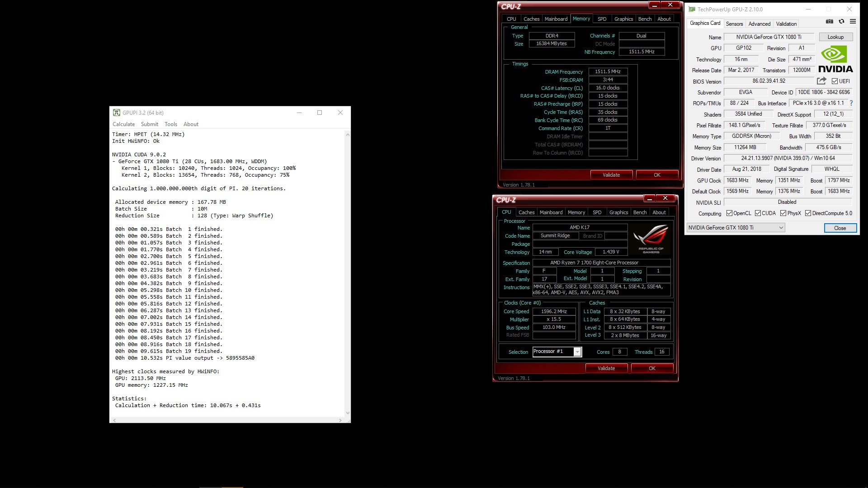Click the Close button in GPU-Z
The height and width of the screenshot is (488, 868).
coord(840,228)
